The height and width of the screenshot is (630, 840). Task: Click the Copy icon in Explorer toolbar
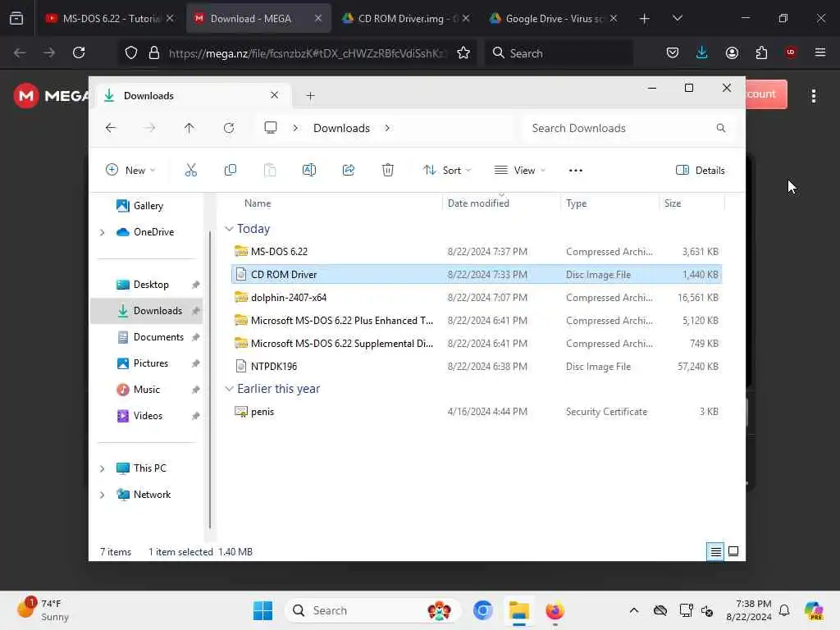coord(231,171)
